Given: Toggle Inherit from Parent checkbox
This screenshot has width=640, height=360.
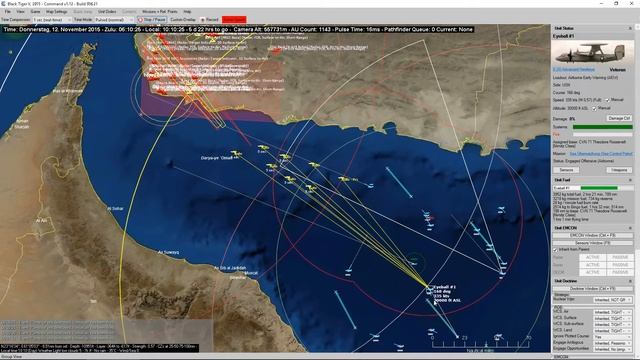Looking at the screenshot, I should (x=555, y=249).
